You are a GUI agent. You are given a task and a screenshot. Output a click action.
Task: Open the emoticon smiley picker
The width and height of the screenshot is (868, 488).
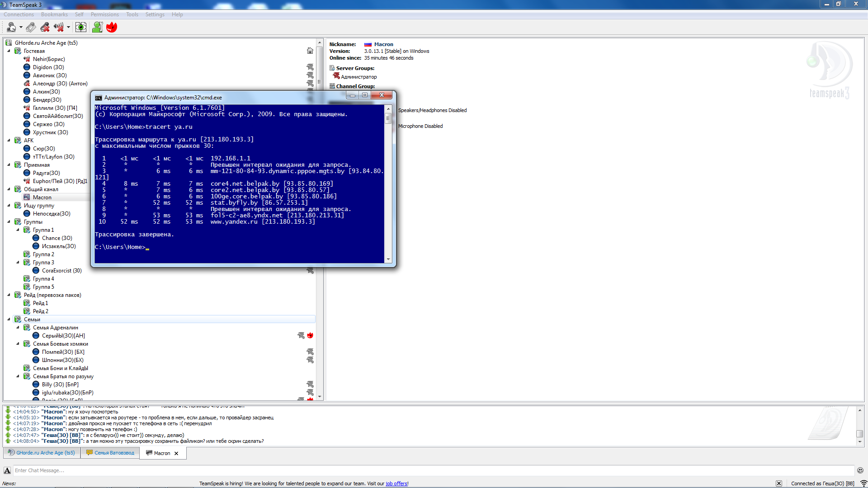(x=860, y=470)
